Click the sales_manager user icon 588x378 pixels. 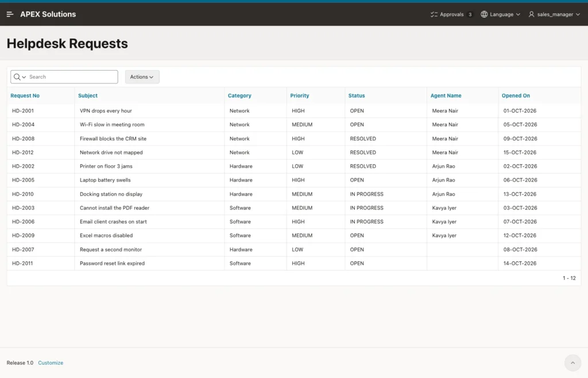point(531,14)
